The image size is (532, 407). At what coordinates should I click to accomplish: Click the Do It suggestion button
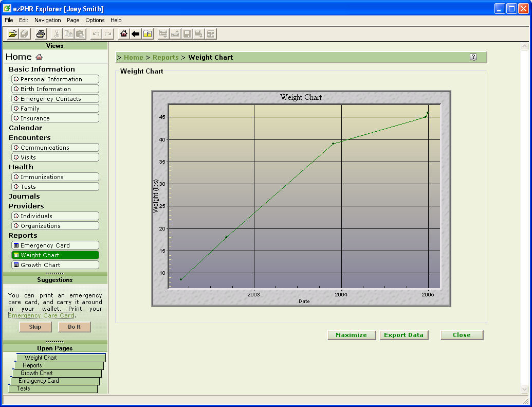[x=75, y=327]
